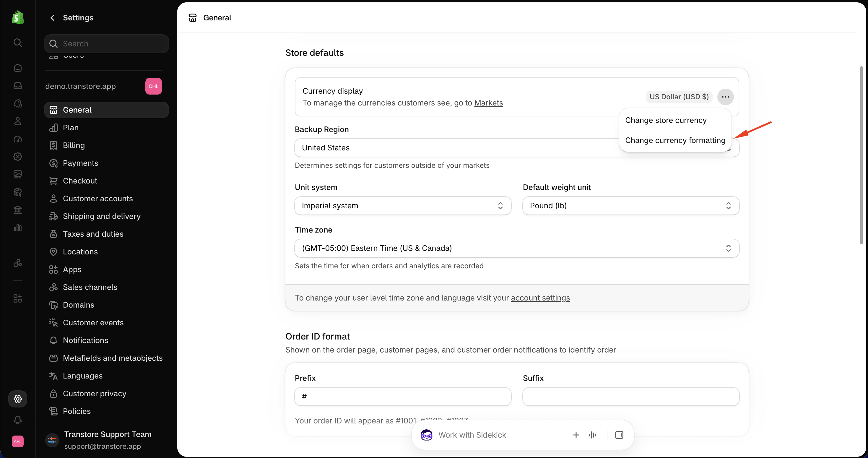Open notifications bell icon in left rail
Image resolution: width=868 pixels, height=458 pixels.
click(17, 420)
